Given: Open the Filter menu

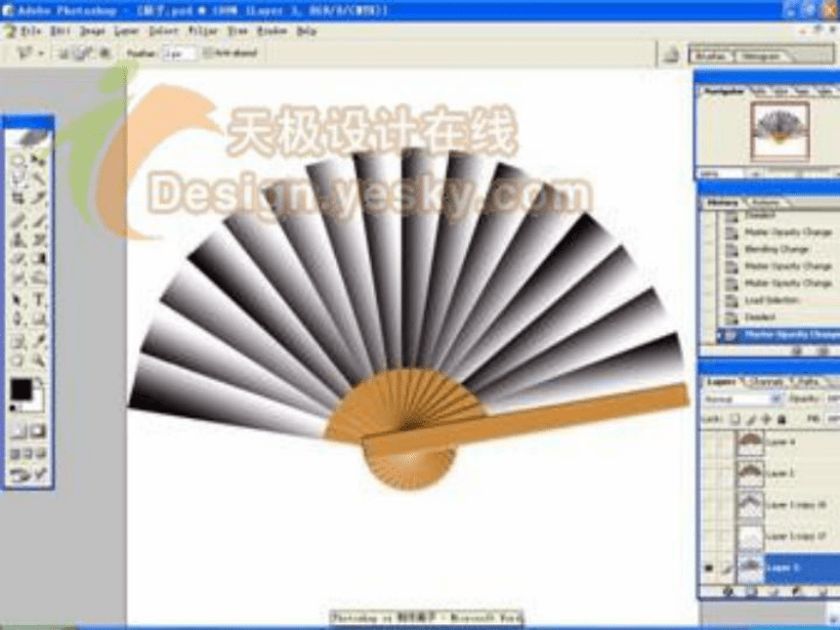Looking at the screenshot, I should [x=203, y=31].
